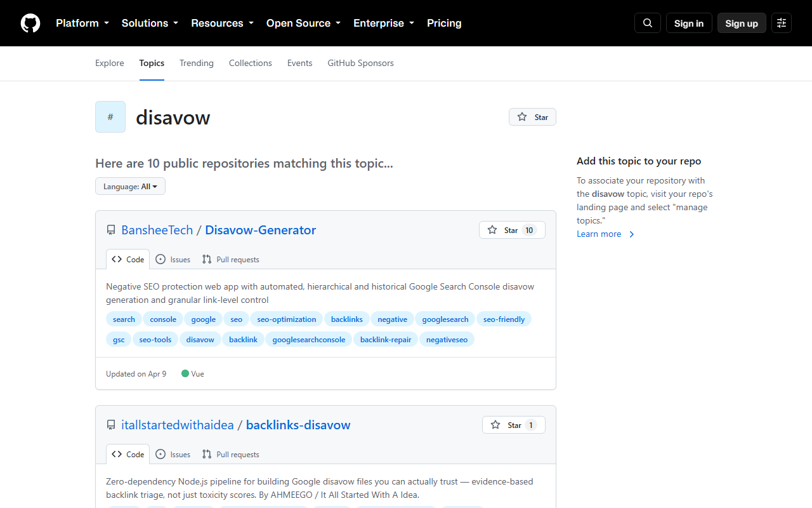812x508 pixels.
Task: Click the Sign up button
Action: pos(742,23)
